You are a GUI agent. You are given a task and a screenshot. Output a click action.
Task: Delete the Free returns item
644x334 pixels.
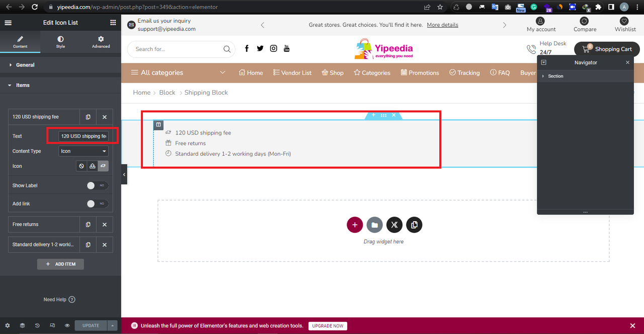click(105, 225)
